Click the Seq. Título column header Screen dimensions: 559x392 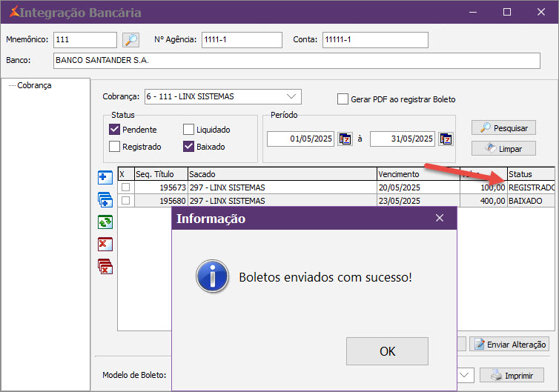(x=161, y=174)
